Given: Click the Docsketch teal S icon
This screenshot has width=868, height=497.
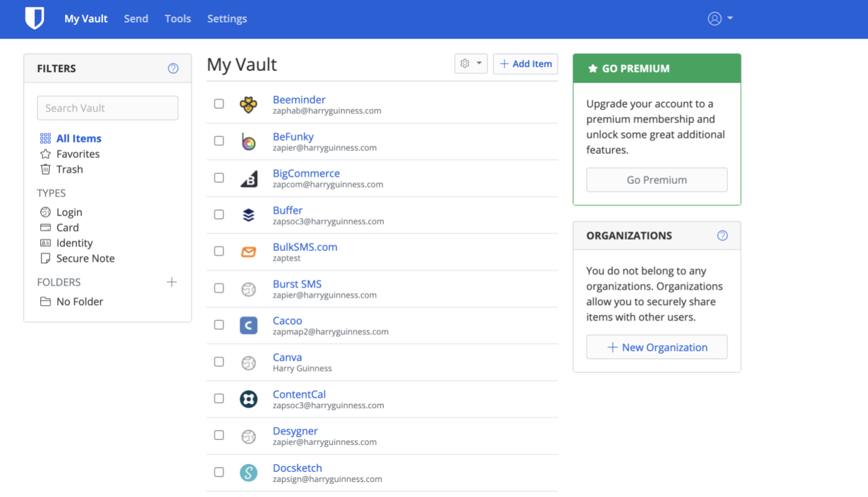Looking at the screenshot, I should click(248, 473).
